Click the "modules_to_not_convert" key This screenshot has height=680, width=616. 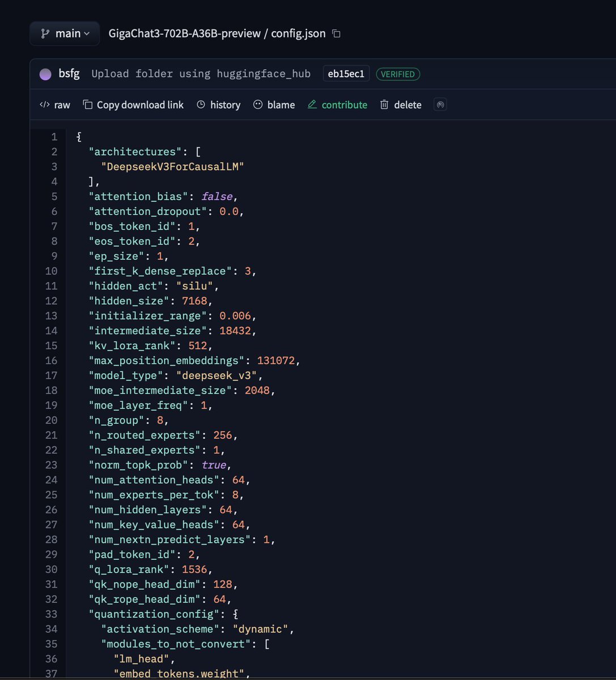(176, 644)
